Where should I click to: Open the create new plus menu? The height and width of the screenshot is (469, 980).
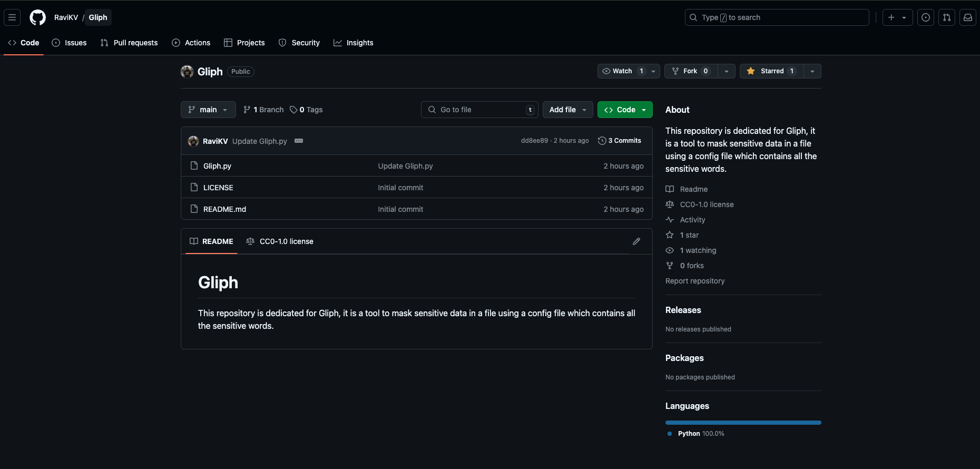click(897, 17)
